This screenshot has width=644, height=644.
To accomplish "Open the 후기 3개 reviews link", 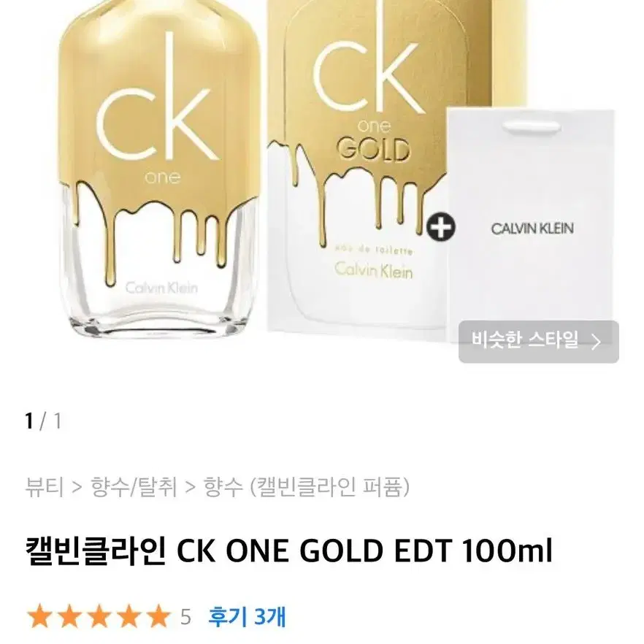I will 247,616.
